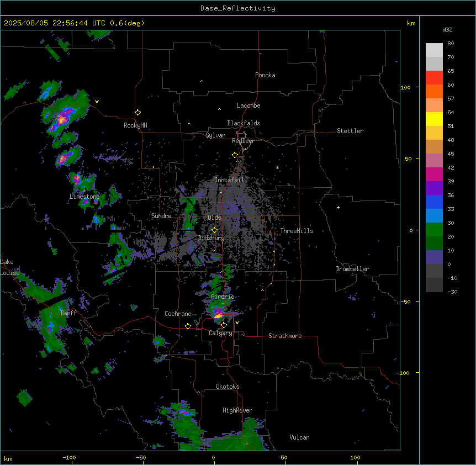Click the Drumheller city label
476x465 pixels.
point(352,269)
